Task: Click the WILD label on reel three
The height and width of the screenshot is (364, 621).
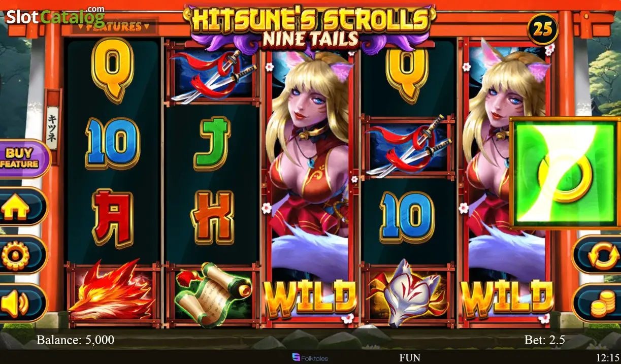Action: click(309, 297)
